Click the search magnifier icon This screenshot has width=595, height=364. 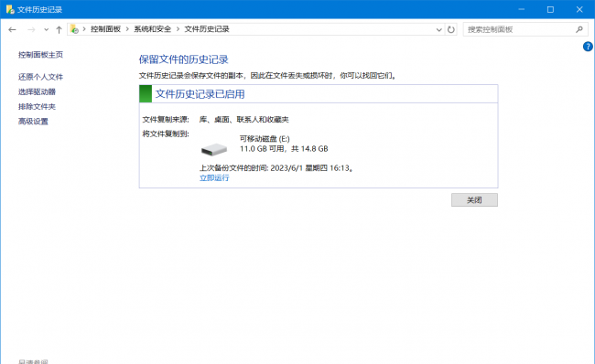(x=579, y=29)
